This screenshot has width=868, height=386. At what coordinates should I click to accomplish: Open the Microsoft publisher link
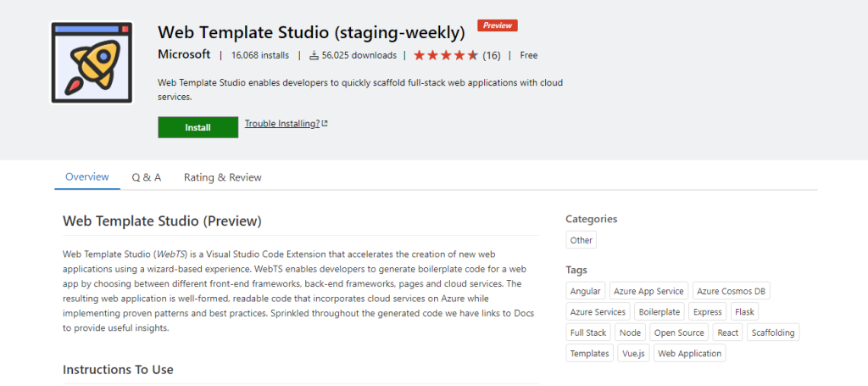[x=184, y=55]
